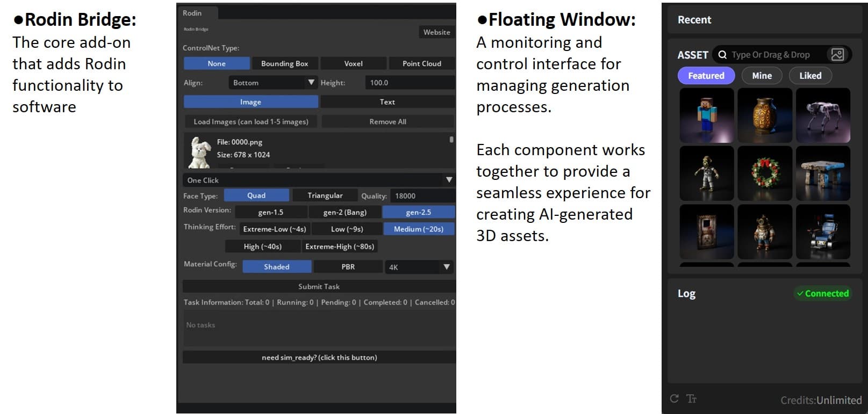Select the golden vase asset thumbnail
Image resolution: width=868 pixels, height=414 pixels.
click(765, 115)
